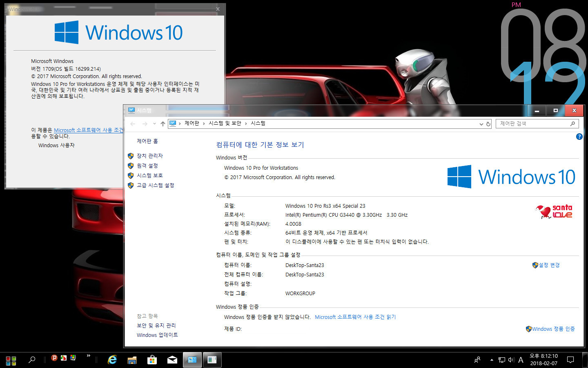Show hidden tray icons arrow
Screen dimensions: 588x368
tap(492, 360)
